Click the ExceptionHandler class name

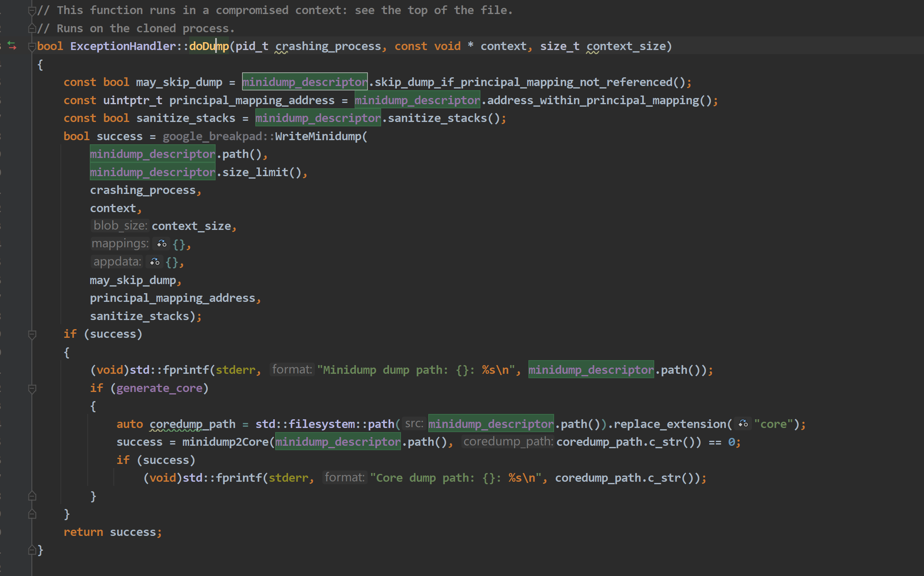click(x=123, y=46)
